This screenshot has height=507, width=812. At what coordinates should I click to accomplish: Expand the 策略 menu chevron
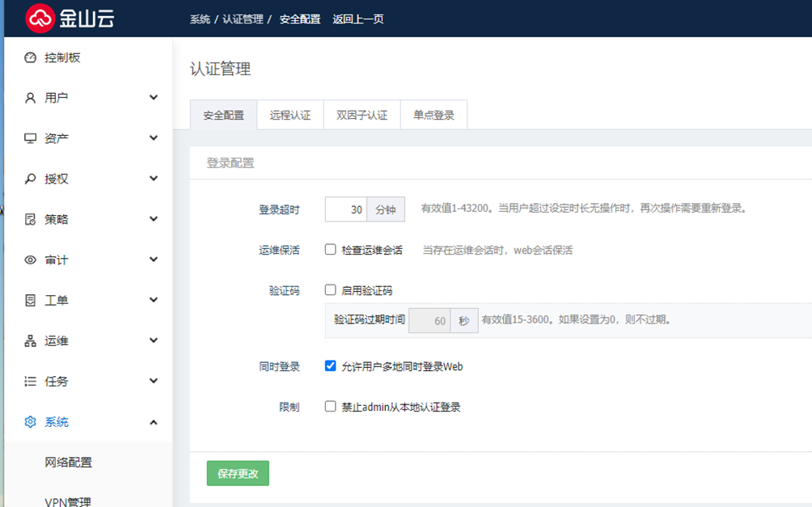[154, 219]
